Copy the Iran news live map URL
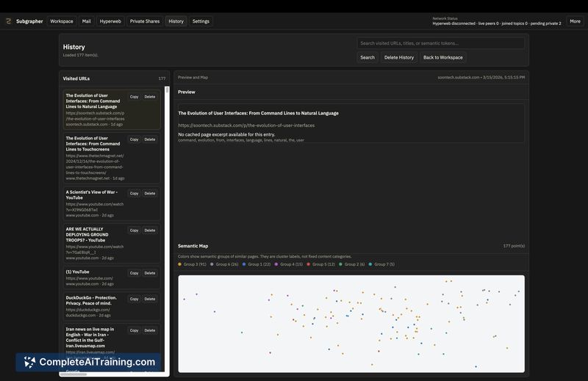Viewport: 588px width, 381px height. click(x=134, y=330)
